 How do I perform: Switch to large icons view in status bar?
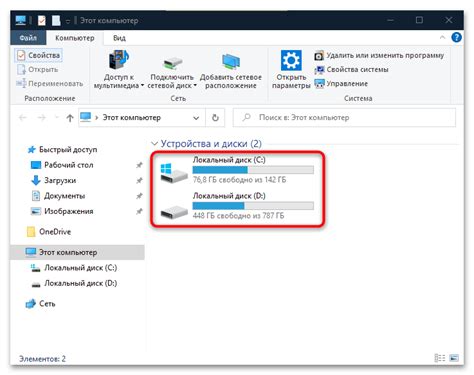(454, 358)
